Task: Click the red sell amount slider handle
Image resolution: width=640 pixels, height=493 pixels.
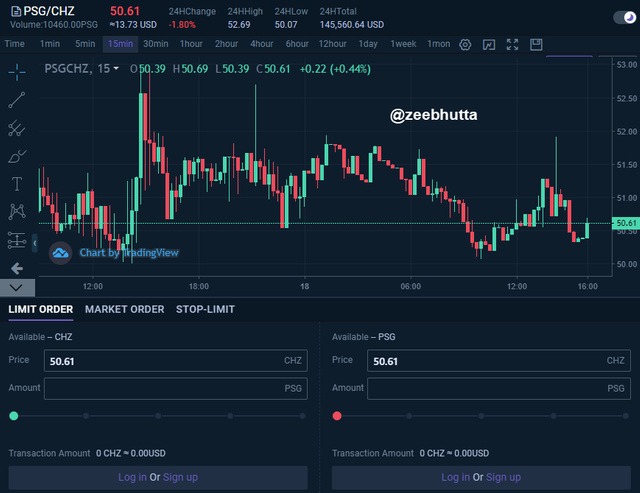Action: tap(337, 416)
